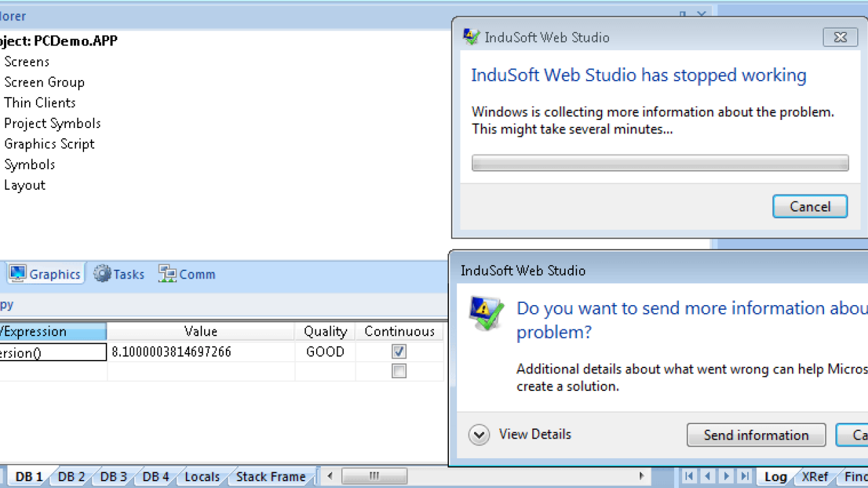Click the Continuous column header

point(399,331)
